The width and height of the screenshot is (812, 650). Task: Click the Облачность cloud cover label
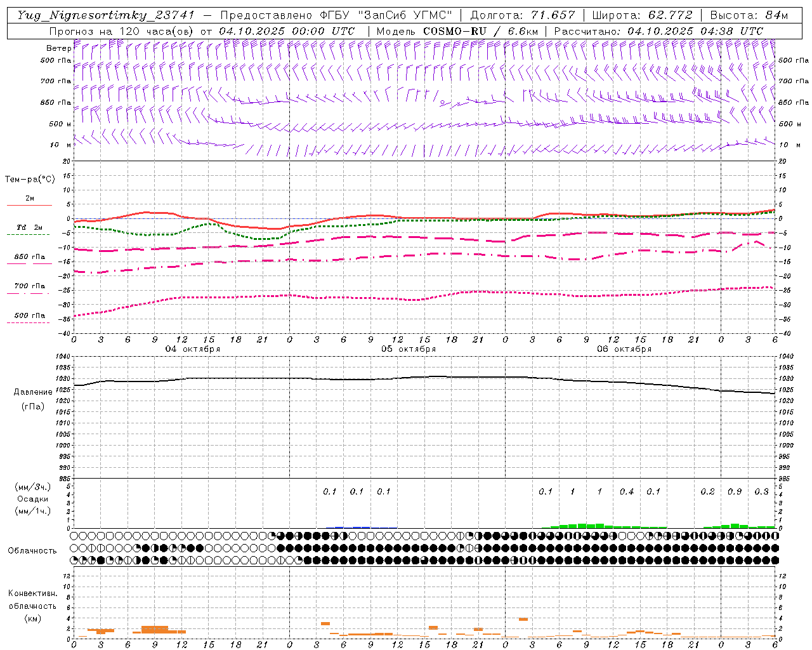[32, 551]
